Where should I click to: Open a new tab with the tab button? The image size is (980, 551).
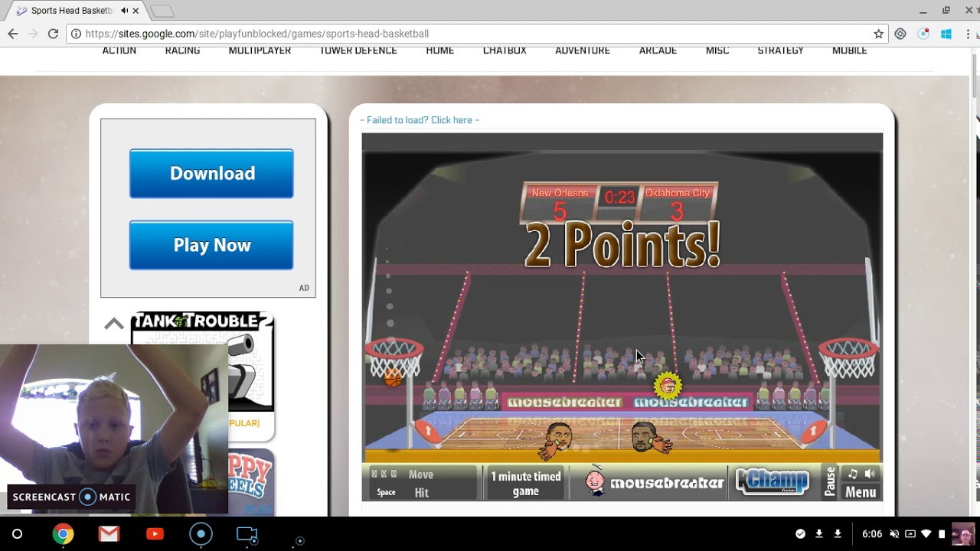click(x=162, y=11)
